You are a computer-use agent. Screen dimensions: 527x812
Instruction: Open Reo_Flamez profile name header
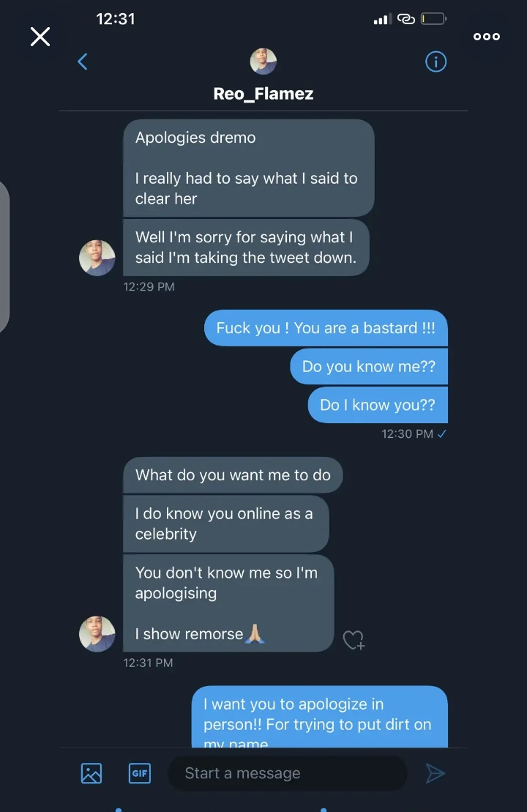click(263, 94)
